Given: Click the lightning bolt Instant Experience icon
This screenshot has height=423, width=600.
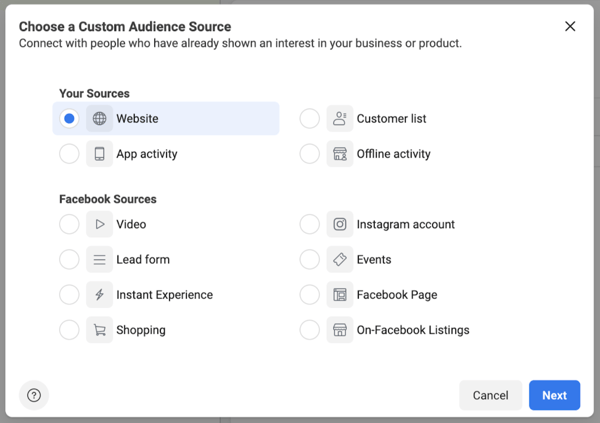Looking at the screenshot, I should 99,295.
